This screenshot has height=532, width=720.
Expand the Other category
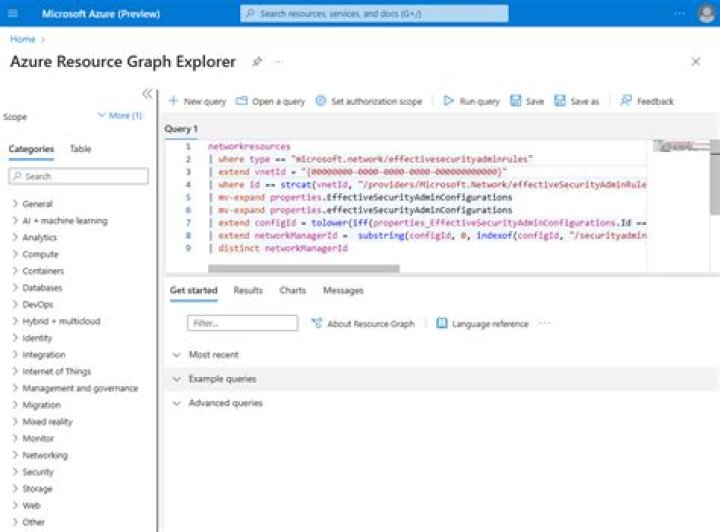point(15,522)
